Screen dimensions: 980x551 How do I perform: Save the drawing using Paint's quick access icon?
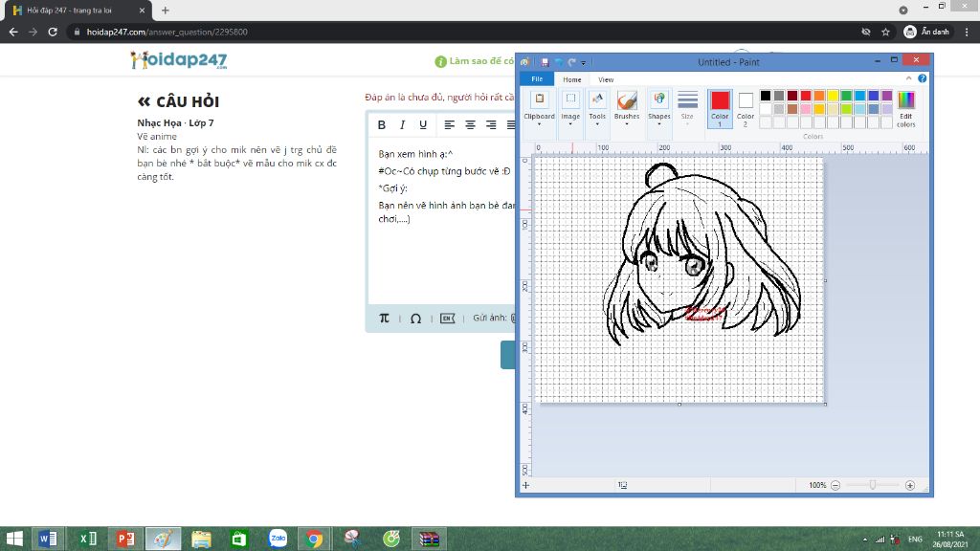click(545, 62)
